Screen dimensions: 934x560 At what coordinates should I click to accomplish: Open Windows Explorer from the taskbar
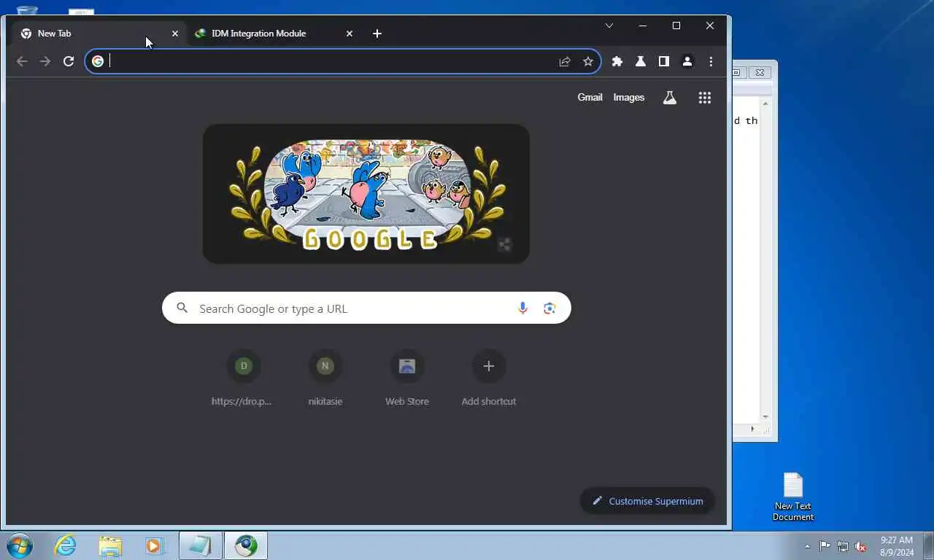tap(110, 545)
